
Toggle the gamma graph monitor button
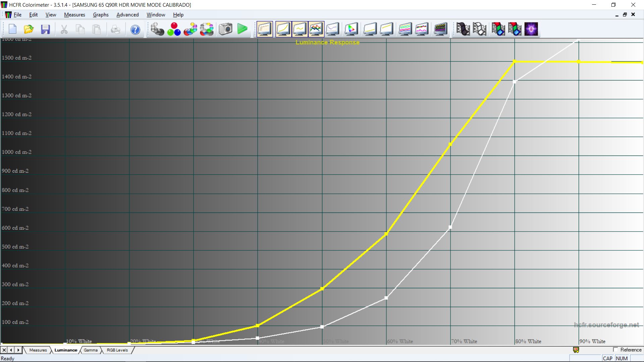300,29
